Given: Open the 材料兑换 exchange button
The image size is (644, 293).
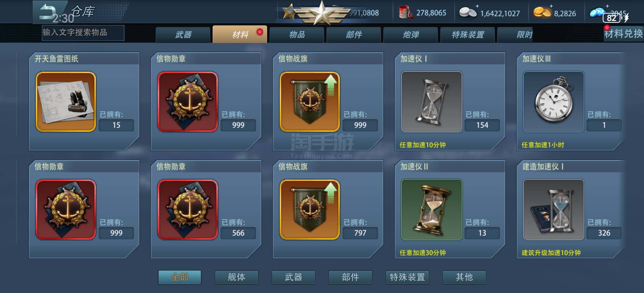Looking at the screenshot, I should tap(624, 33).
